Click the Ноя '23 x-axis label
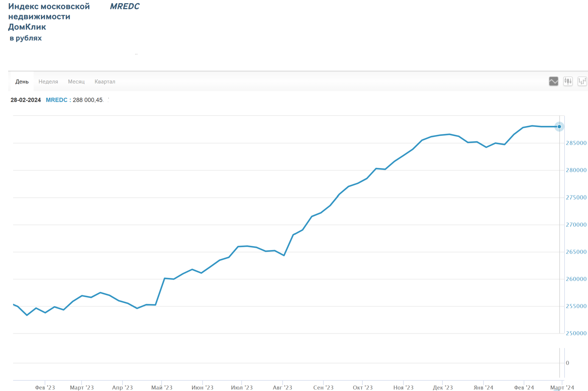This screenshot has width=588, height=391. [x=404, y=388]
